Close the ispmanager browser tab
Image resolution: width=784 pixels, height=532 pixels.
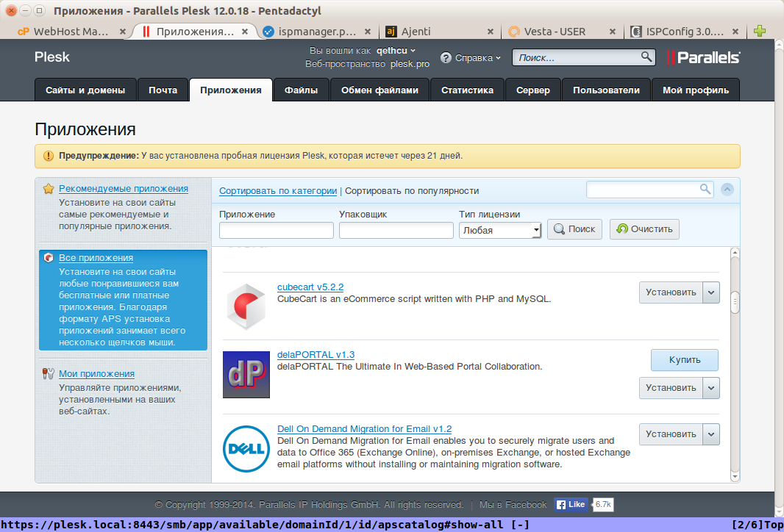click(x=368, y=32)
